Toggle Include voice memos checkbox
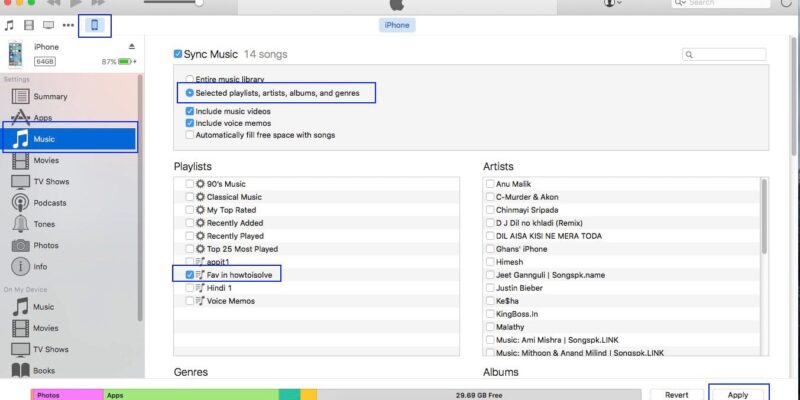Image resolution: width=800 pixels, height=400 pixels. pos(190,123)
